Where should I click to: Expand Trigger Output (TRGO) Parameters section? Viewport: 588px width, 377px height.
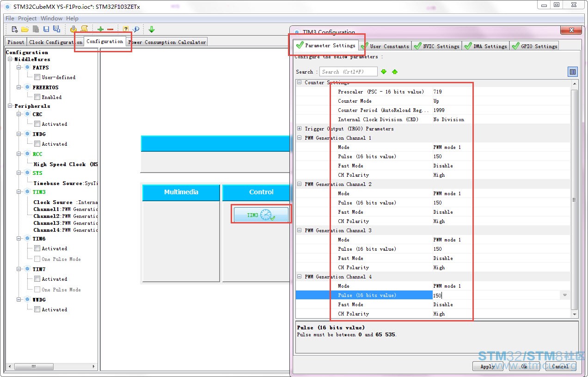pos(300,129)
